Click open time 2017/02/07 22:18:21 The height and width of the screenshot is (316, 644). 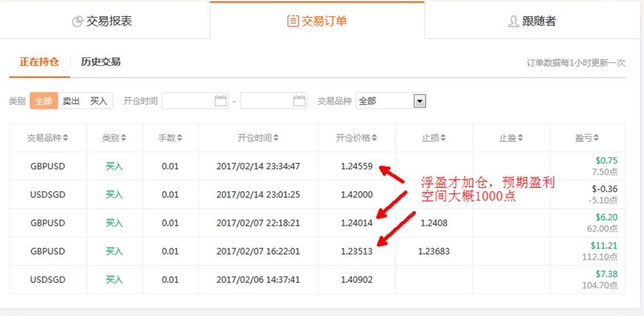click(x=258, y=223)
